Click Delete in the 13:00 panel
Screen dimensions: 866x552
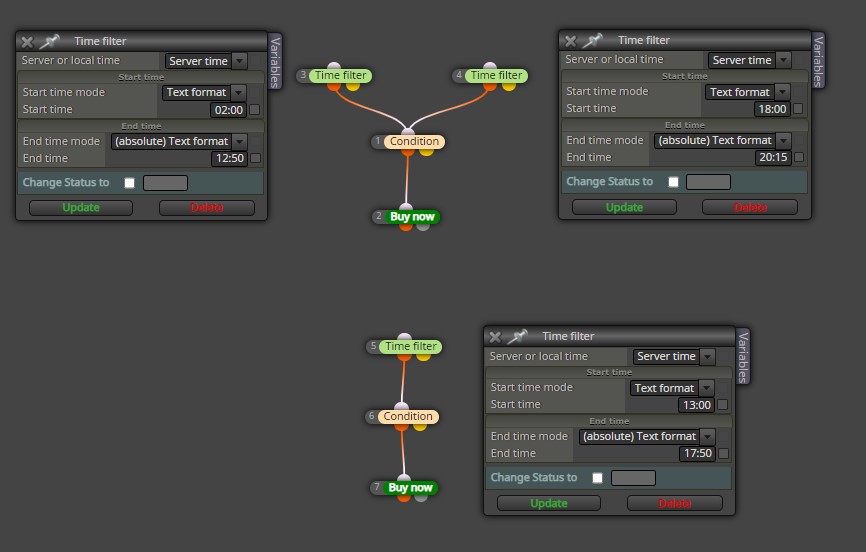[675, 503]
